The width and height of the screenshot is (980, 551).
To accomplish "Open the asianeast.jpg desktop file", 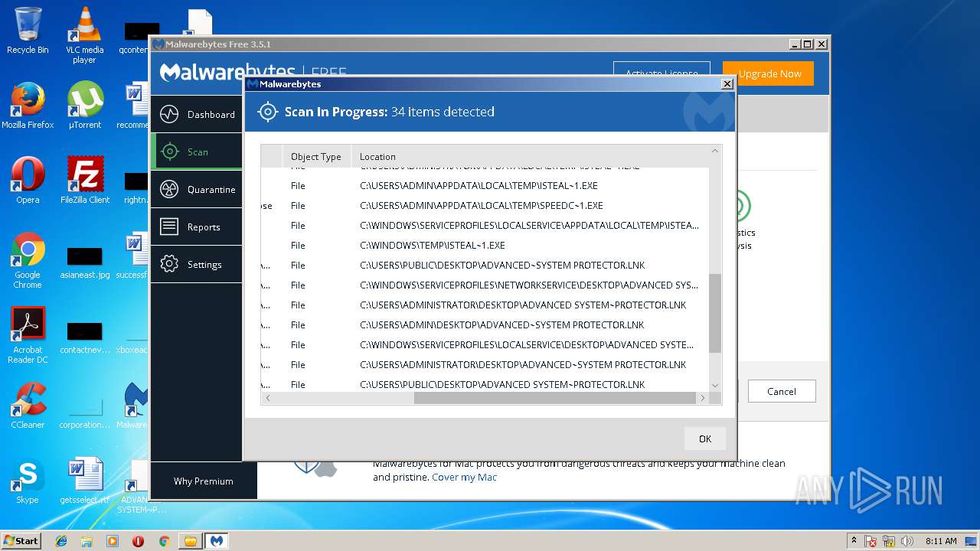I will click(84, 262).
